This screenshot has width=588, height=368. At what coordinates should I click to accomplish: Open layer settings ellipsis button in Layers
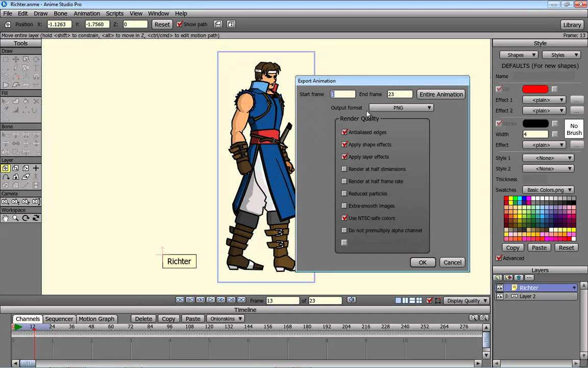pyautogui.click(x=529, y=278)
